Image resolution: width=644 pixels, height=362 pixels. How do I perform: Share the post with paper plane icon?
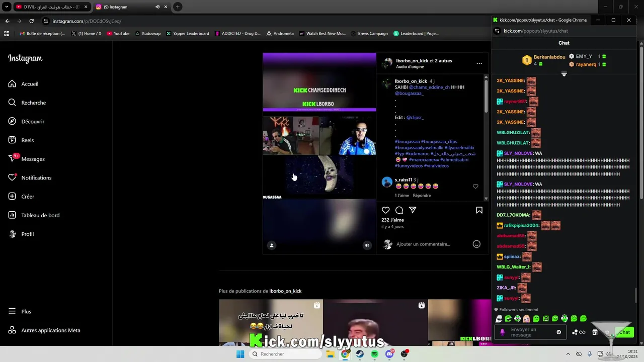[413, 210]
